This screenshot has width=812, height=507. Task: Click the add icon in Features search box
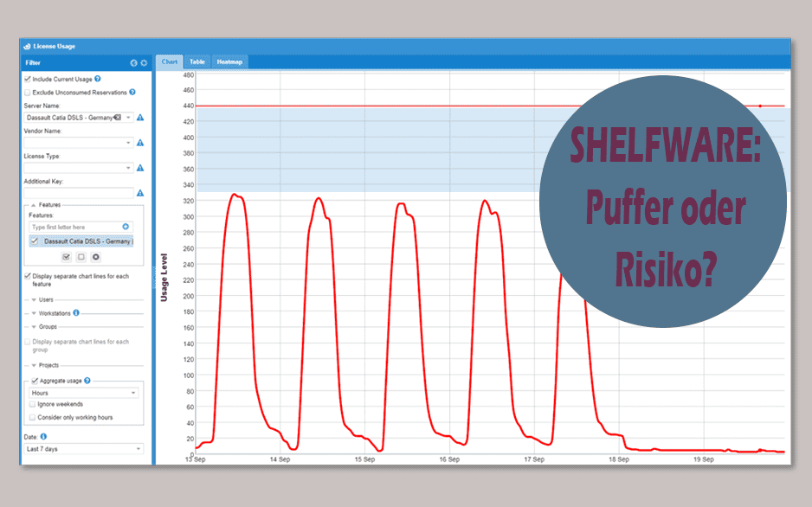click(x=126, y=227)
